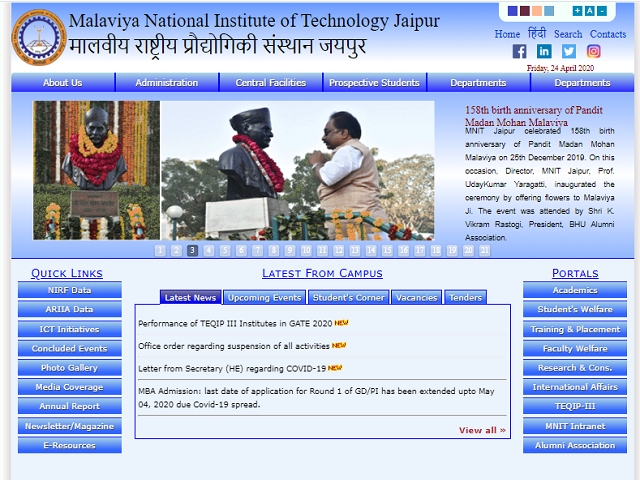Screen dimensions: 640x480
Task: Open Office order regarding suspension news
Action: click(x=234, y=346)
